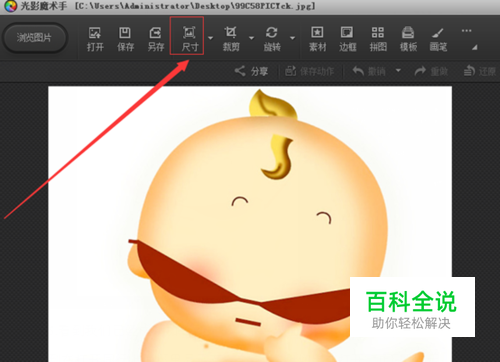Select the 旋转 rotate tool

click(272, 39)
